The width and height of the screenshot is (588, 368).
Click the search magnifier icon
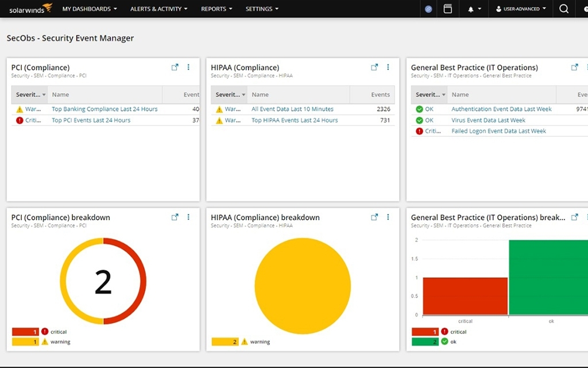click(563, 9)
